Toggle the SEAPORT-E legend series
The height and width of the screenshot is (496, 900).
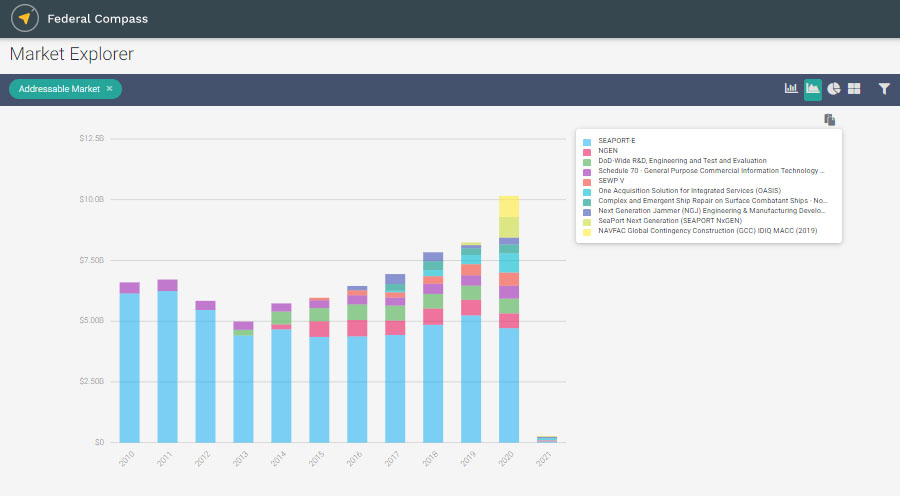click(616, 141)
